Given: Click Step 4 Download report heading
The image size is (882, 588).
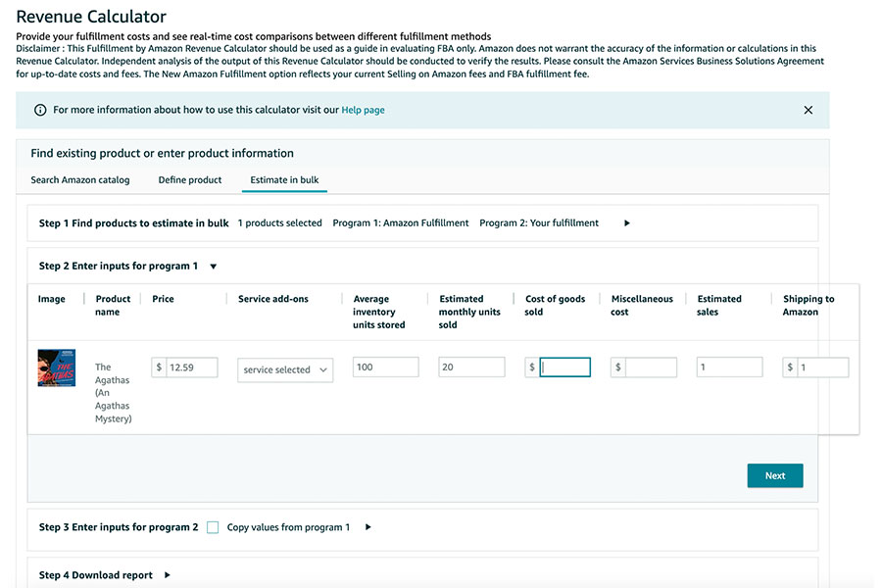Looking at the screenshot, I should click(x=96, y=575).
